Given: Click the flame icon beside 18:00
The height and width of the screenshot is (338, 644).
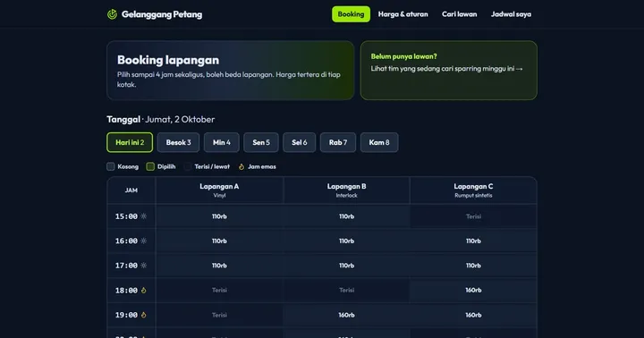Looking at the screenshot, I should (x=143, y=291).
